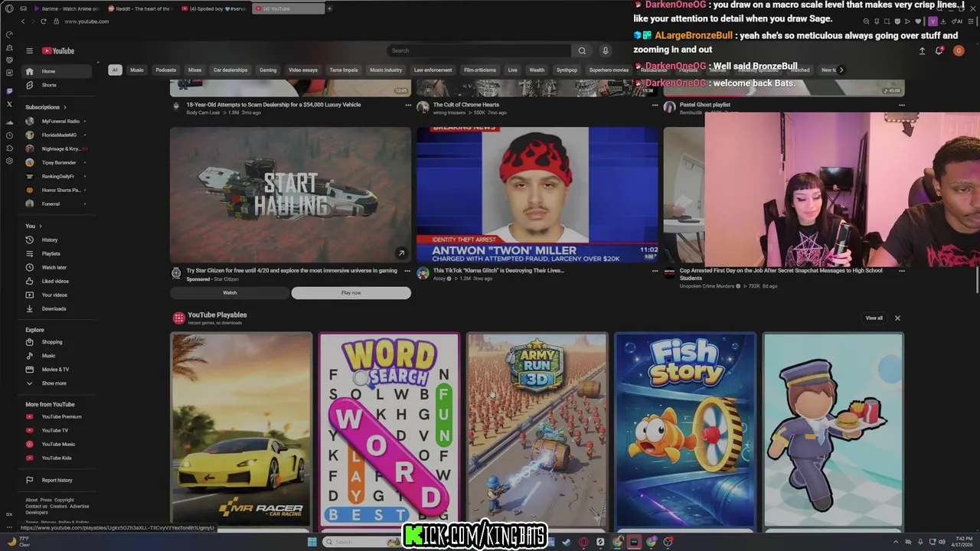Image resolution: width=980 pixels, height=551 pixels.
Task: Click the Windows Start button
Action: click(x=312, y=542)
